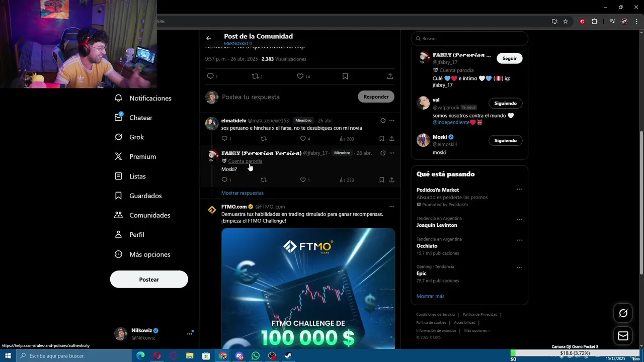This screenshot has height=362, width=644.
Task: Repost FABRY's 'Moski?' comment
Action: click(x=264, y=180)
